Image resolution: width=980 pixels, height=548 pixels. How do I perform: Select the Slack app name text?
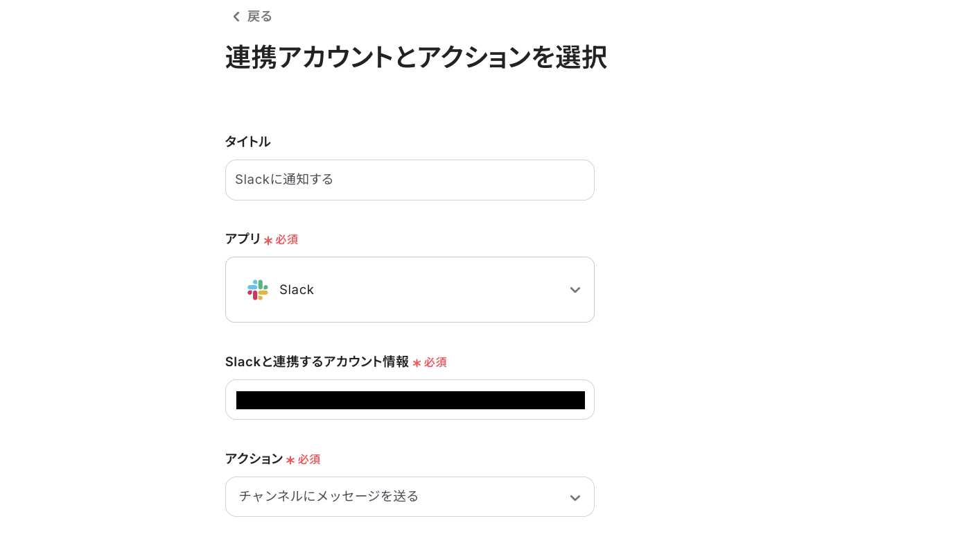[297, 290]
